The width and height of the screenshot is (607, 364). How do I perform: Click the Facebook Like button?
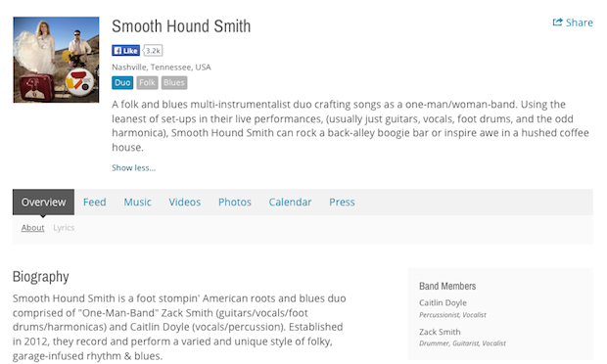[x=126, y=50]
